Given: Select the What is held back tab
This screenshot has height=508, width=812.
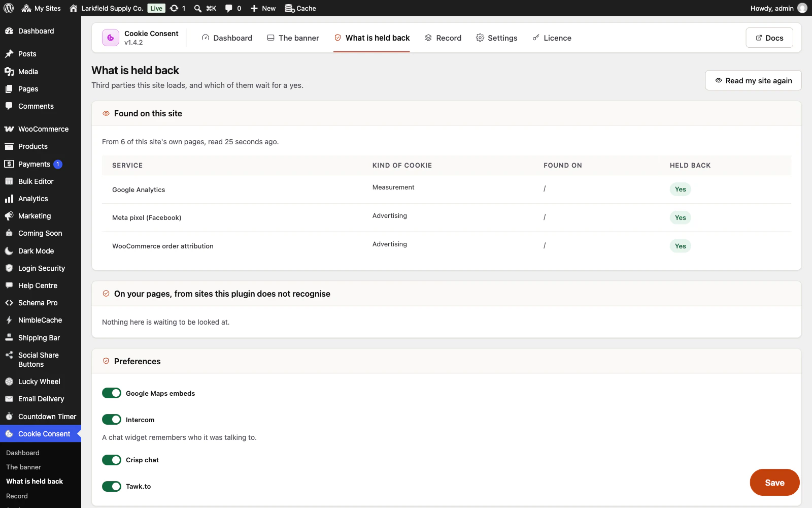Looking at the screenshot, I should pos(371,38).
